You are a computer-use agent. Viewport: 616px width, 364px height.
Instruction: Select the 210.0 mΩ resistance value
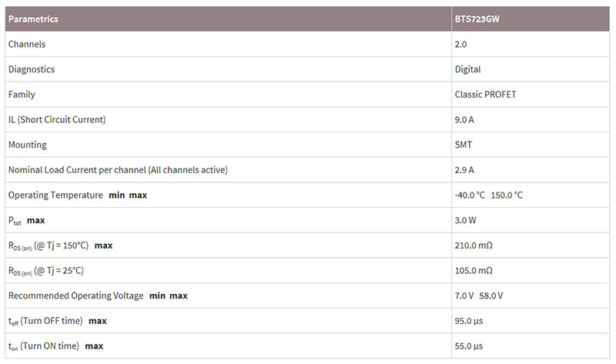click(x=474, y=245)
